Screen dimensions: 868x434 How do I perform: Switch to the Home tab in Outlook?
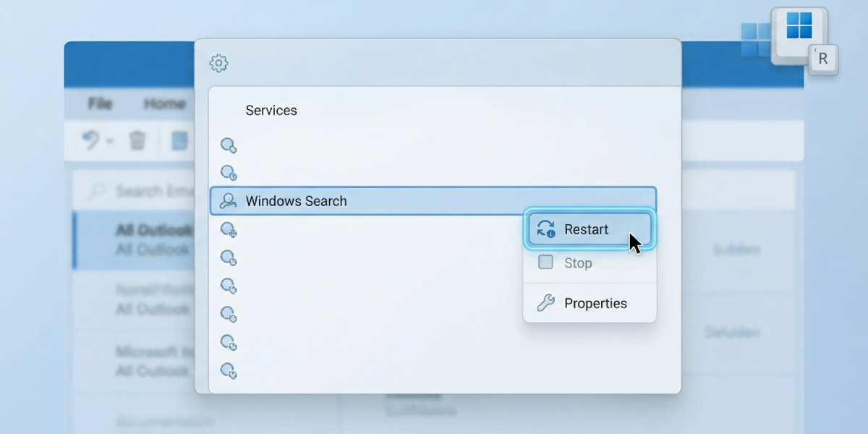click(x=164, y=103)
